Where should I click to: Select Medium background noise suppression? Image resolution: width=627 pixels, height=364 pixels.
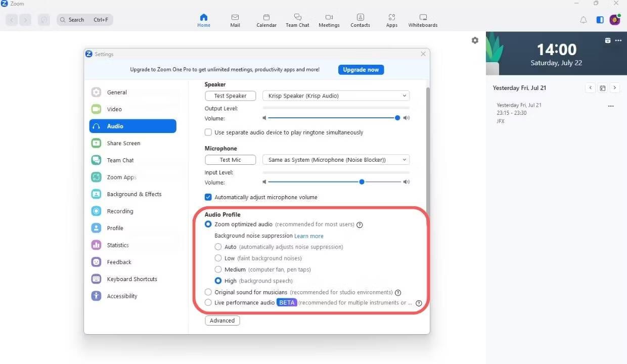click(x=218, y=269)
